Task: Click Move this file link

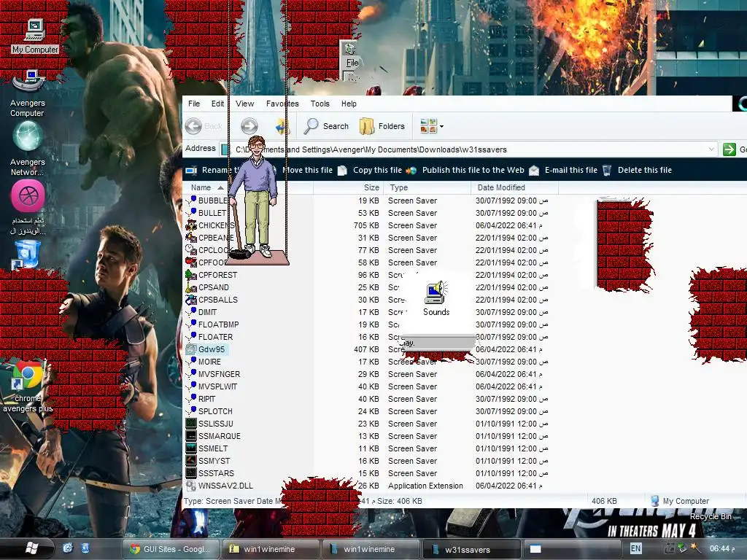Action: click(307, 170)
